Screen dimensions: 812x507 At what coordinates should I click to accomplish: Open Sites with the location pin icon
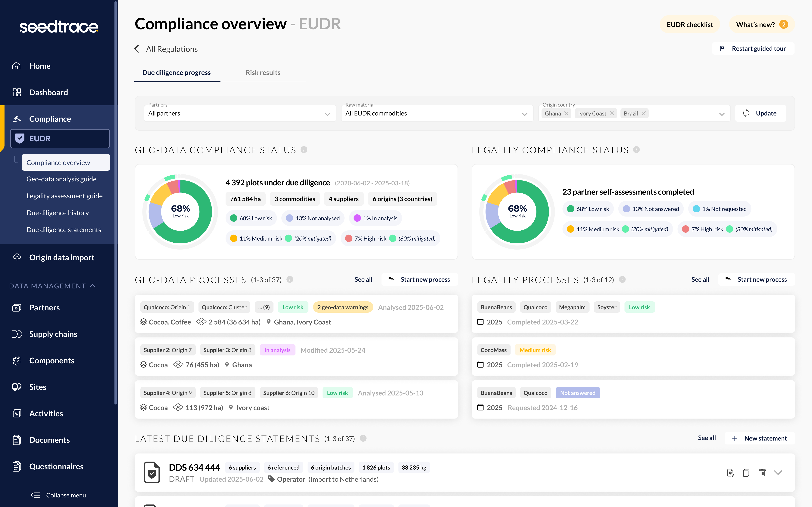tap(17, 387)
